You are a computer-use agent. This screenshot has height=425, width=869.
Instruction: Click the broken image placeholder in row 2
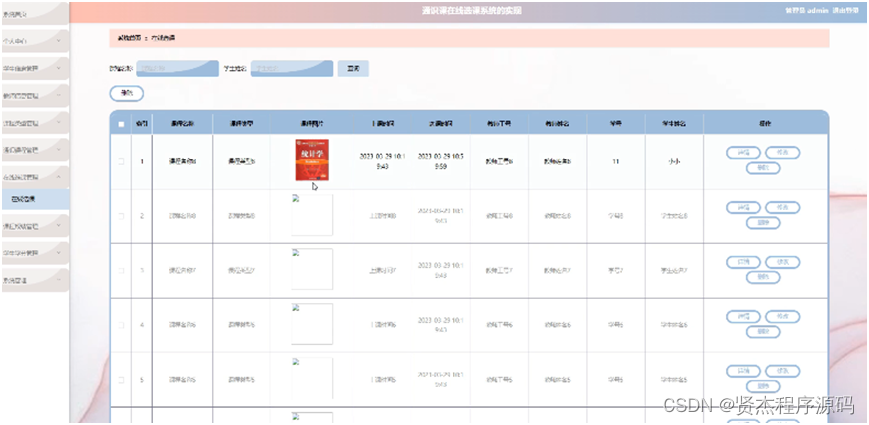tap(312, 215)
